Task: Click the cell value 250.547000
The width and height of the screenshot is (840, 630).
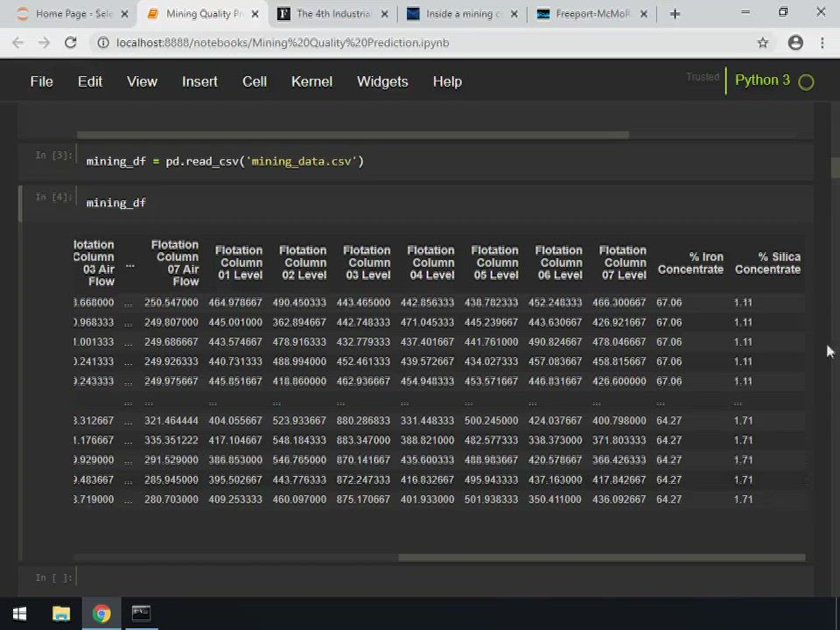Action: [x=171, y=303]
